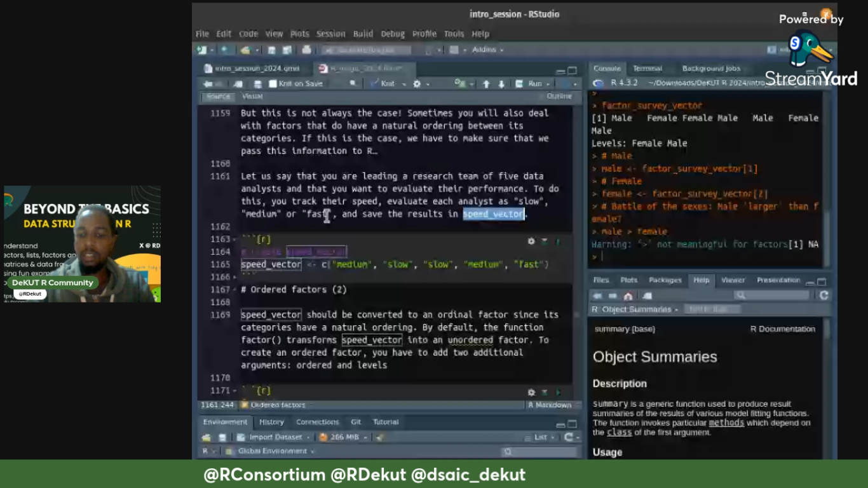Run the chunk at line 1171
Screen dimensions: 868x488
pos(558,393)
